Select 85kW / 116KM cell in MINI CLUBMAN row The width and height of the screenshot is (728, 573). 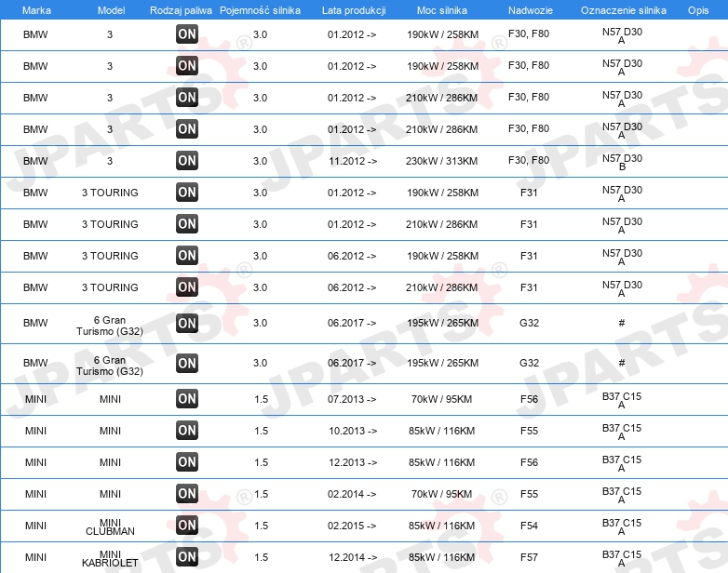click(x=441, y=526)
